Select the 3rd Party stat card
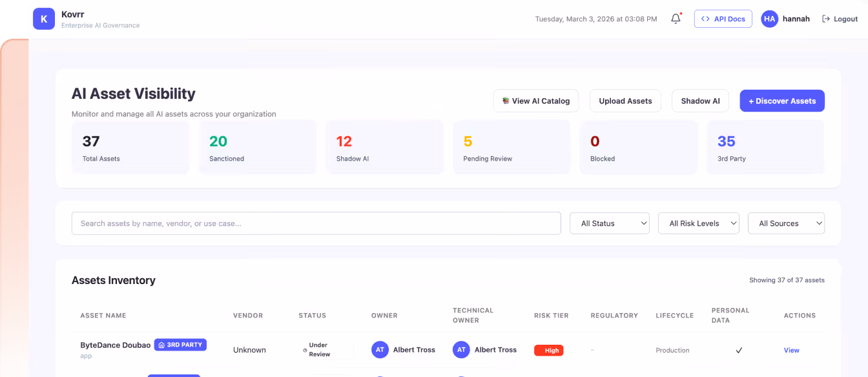 [x=765, y=147]
